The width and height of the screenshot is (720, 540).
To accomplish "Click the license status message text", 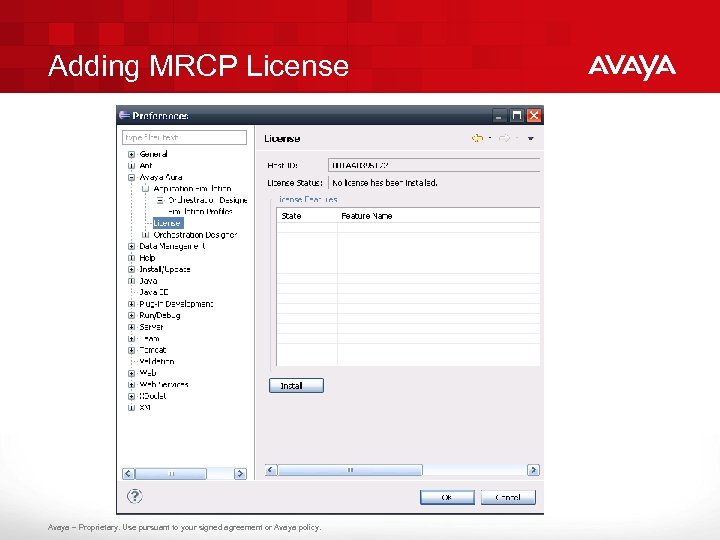I will tap(384, 183).
